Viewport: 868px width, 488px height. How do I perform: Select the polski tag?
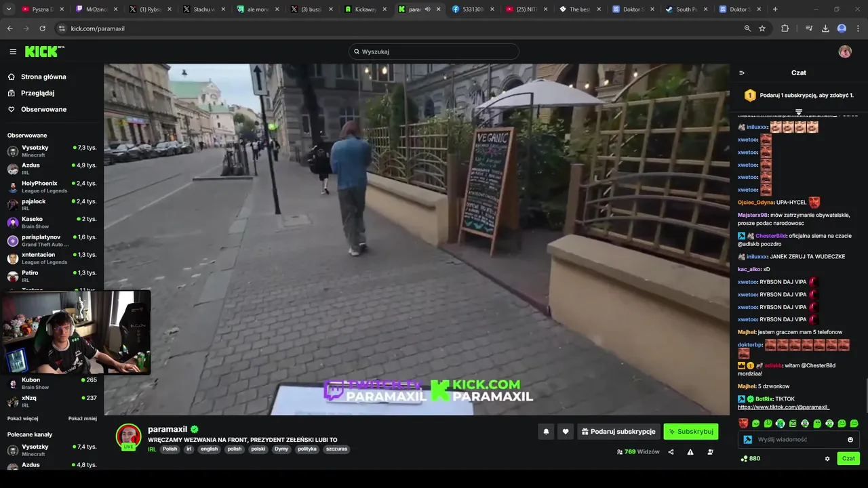pos(258,449)
